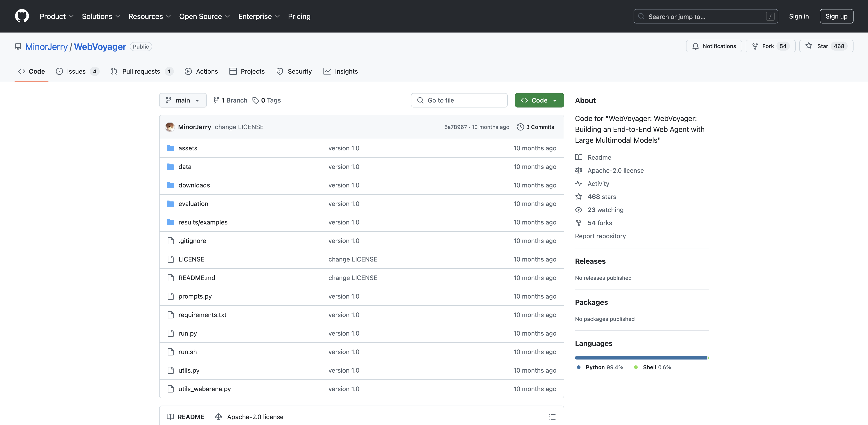Click the data folder icon
The width and height of the screenshot is (868, 425).
click(170, 167)
